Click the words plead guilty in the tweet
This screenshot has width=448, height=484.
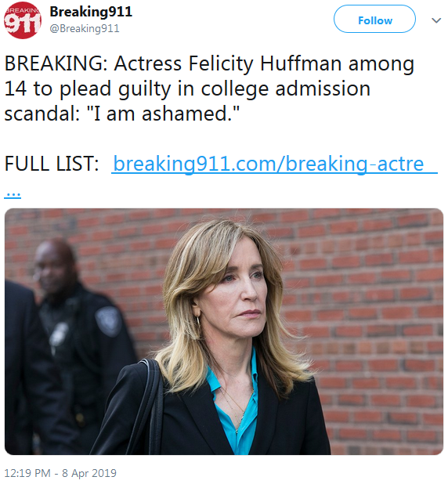tap(115, 89)
